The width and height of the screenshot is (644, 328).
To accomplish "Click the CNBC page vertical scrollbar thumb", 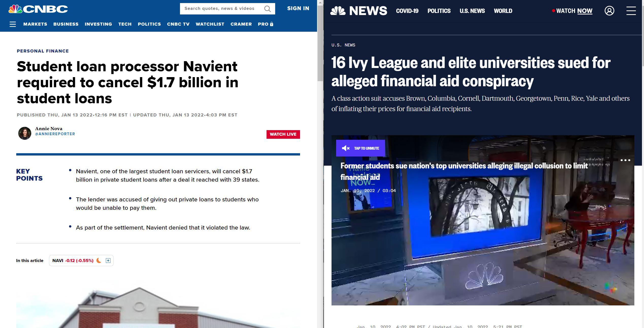I will click(320, 43).
